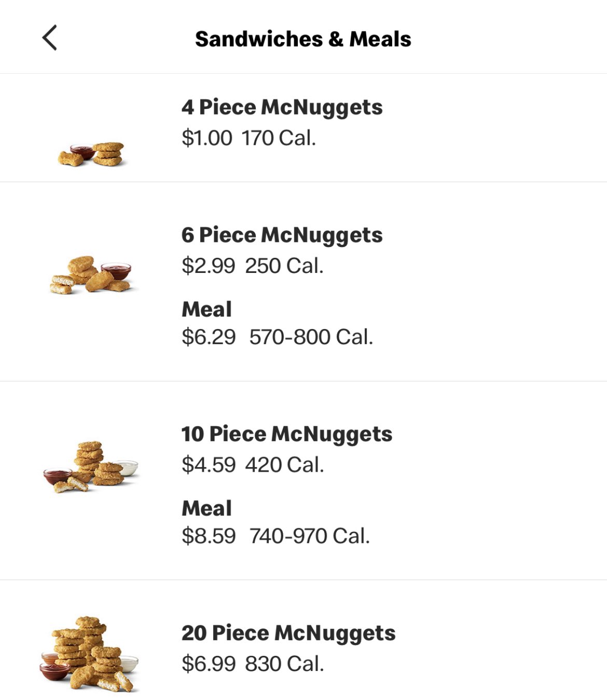Image resolution: width=607 pixels, height=700 pixels.
Task: Select the $6.29 570-800 Cal. meal price
Action: coord(277,337)
